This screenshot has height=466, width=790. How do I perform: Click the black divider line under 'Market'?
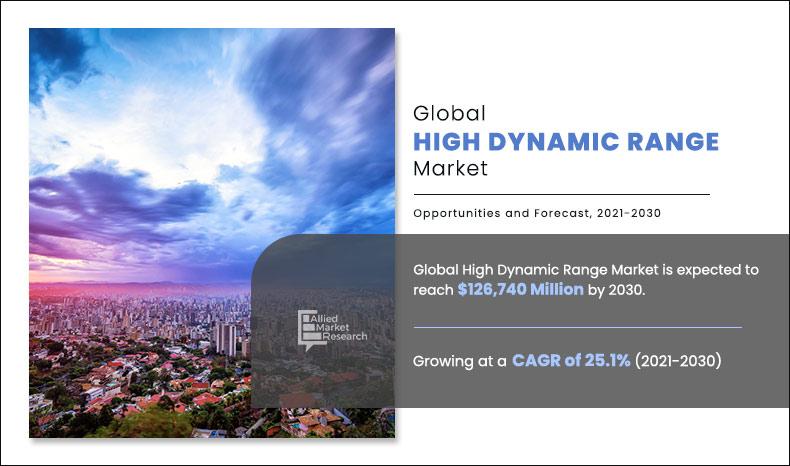[x=561, y=194]
